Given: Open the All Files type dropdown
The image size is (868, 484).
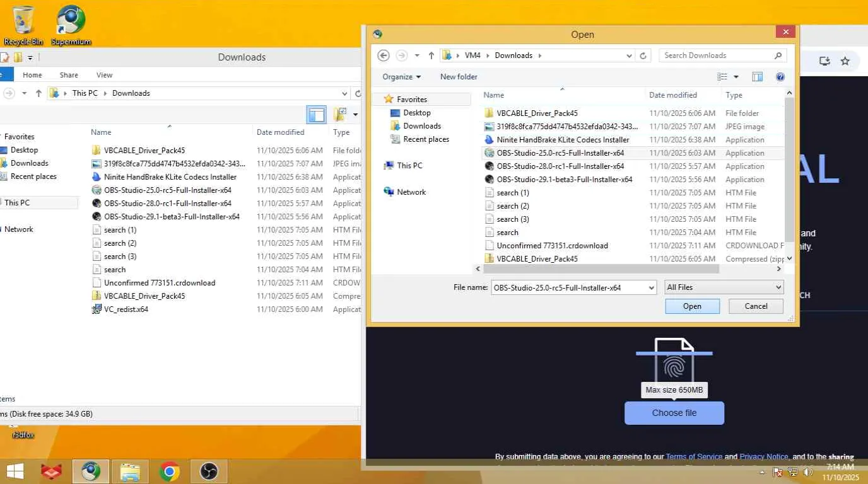Looking at the screenshot, I should pyautogui.click(x=724, y=287).
